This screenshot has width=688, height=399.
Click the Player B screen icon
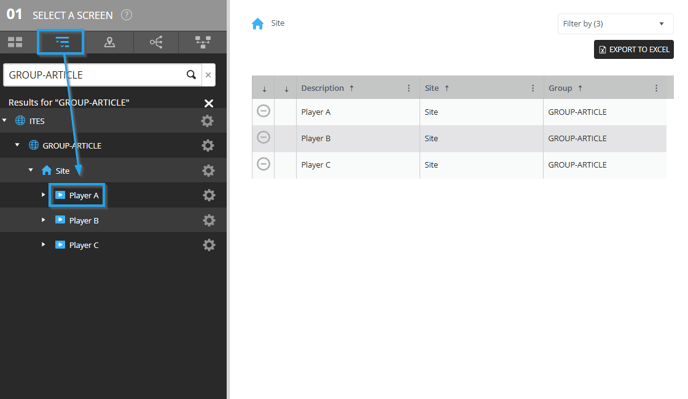pos(60,219)
